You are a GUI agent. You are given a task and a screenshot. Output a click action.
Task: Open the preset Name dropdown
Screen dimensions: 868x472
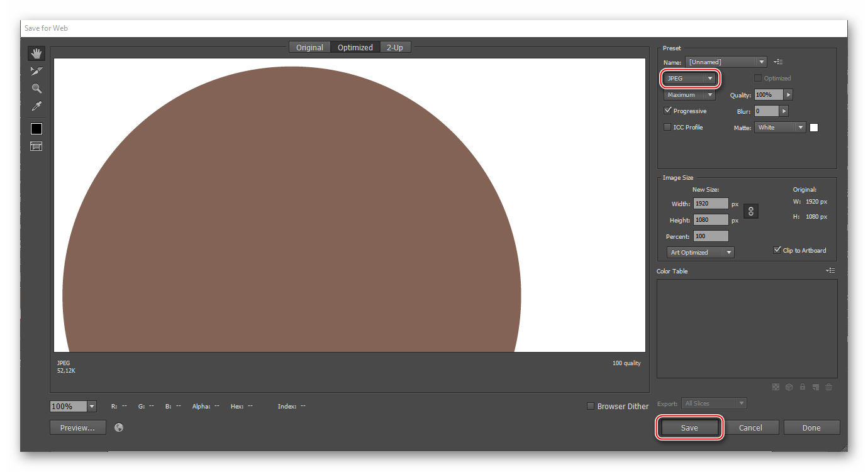[726, 62]
